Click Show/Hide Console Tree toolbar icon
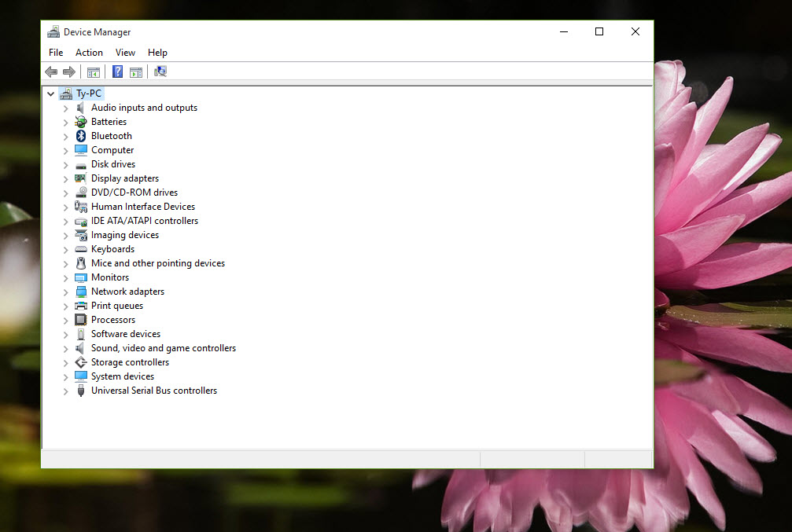The height and width of the screenshot is (532, 792). [x=94, y=72]
